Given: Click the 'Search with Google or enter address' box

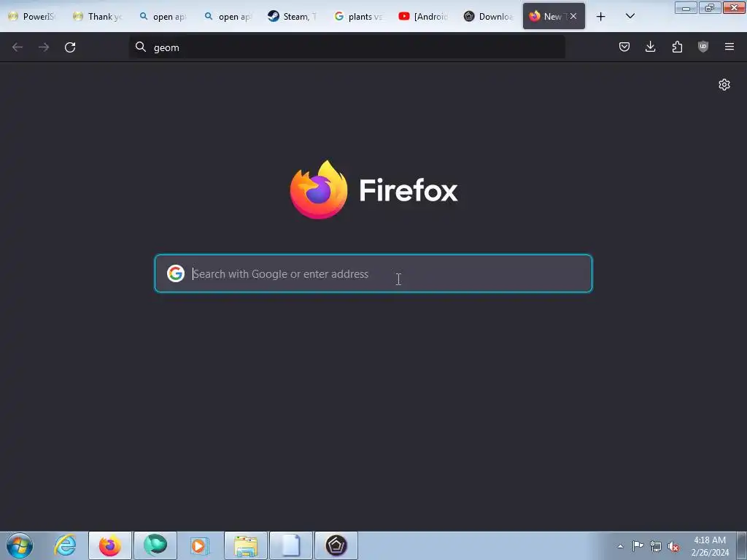Looking at the screenshot, I should pyautogui.click(x=373, y=273).
